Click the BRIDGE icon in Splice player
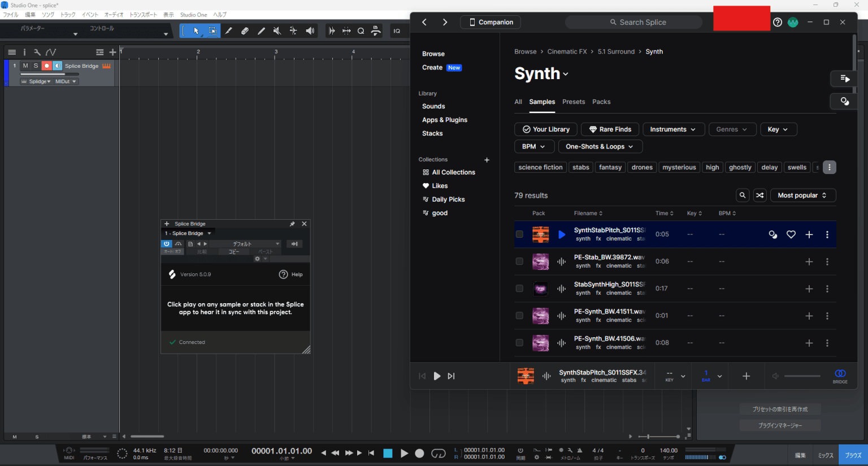 click(x=840, y=376)
